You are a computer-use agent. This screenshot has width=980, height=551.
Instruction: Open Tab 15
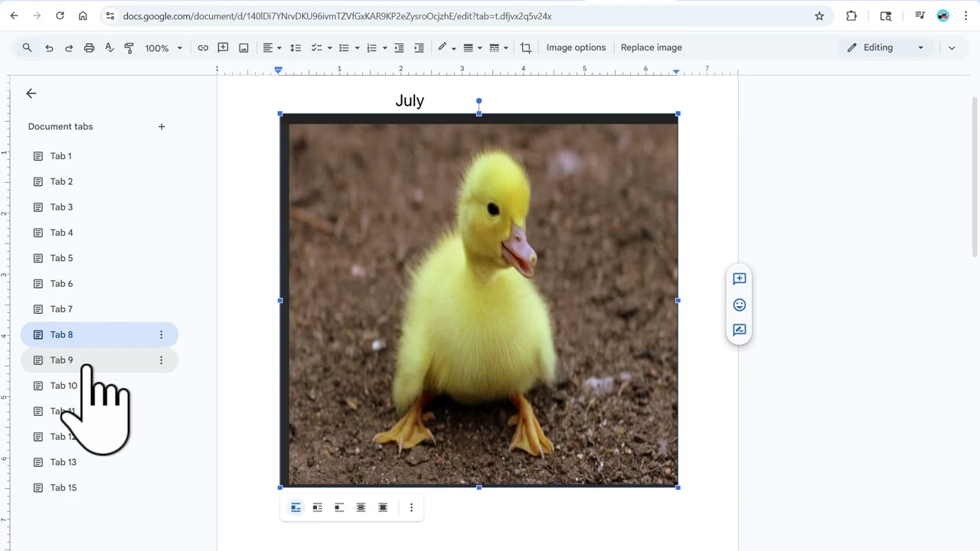tap(100, 487)
